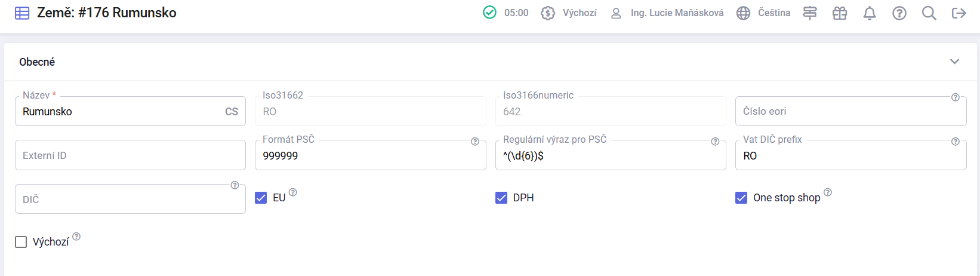
Task: Click the green checkmark status icon
Action: pos(489,13)
